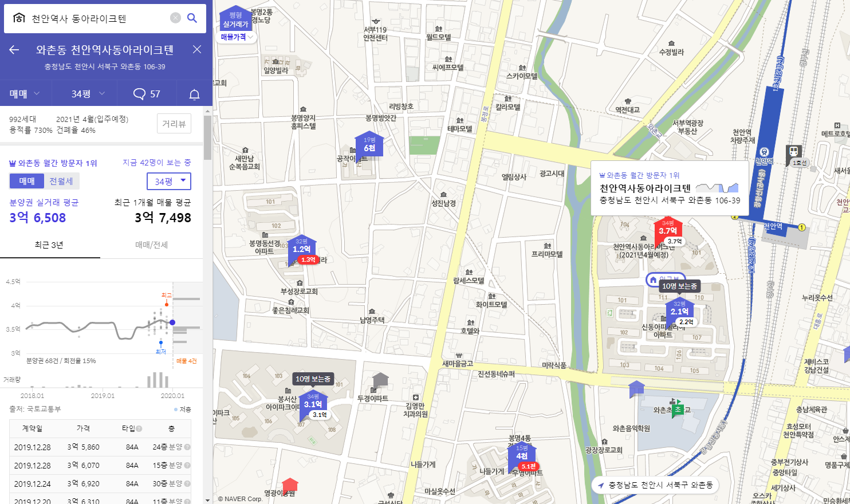The image size is (850, 504).
Task: Click the 천안역사동아라이크텐 popup title
Action: pos(645,188)
